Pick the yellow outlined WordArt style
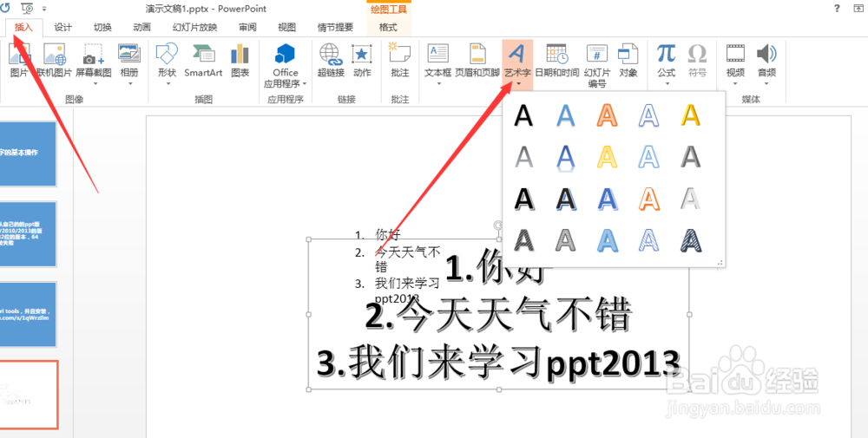 click(x=607, y=158)
